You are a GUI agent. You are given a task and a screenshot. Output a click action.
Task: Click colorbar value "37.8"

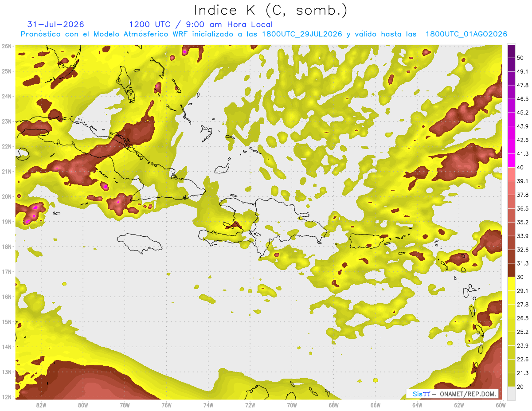[x=523, y=195]
